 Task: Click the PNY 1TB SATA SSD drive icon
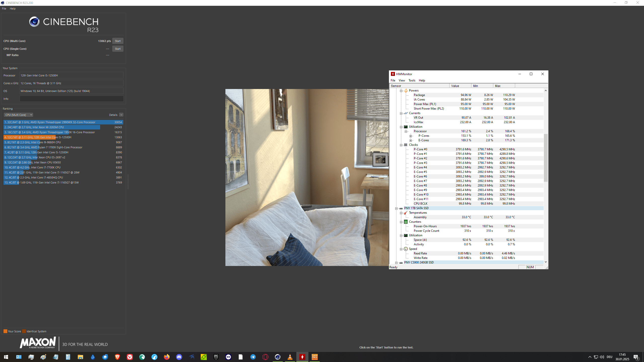[x=401, y=208]
